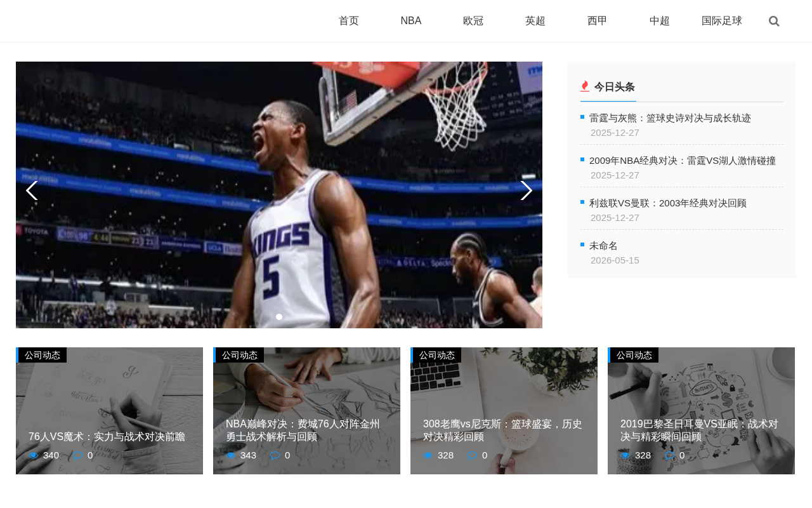This screenshot has width=812, height=508.
Task: Open the 未命名 headline entry
Action: pyautogui.click(x=603, y=246)
